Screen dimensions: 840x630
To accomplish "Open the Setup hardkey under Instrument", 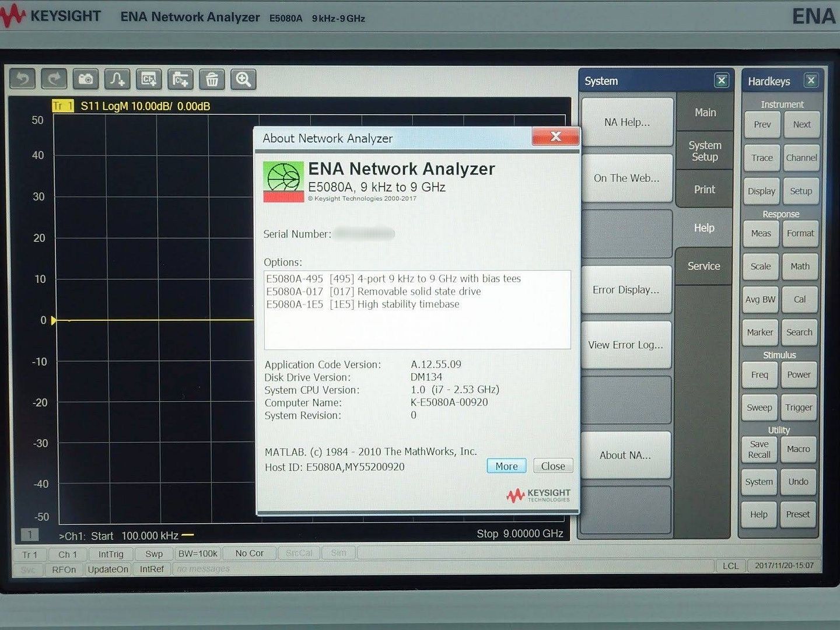I will (801, 191).
